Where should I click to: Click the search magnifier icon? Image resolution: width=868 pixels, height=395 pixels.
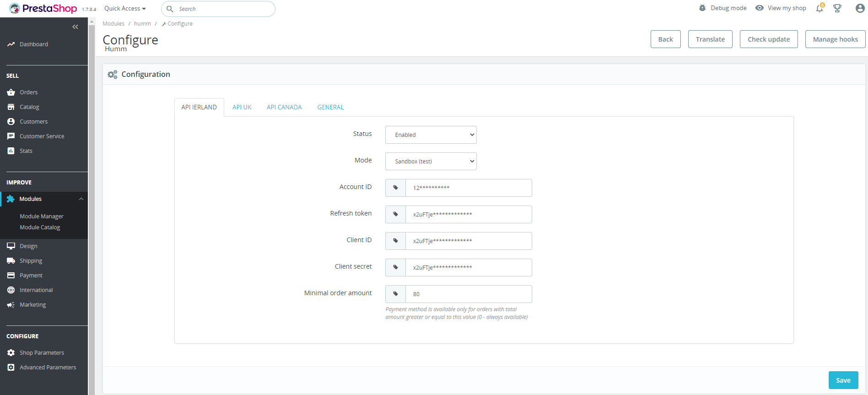pos(170,9)
